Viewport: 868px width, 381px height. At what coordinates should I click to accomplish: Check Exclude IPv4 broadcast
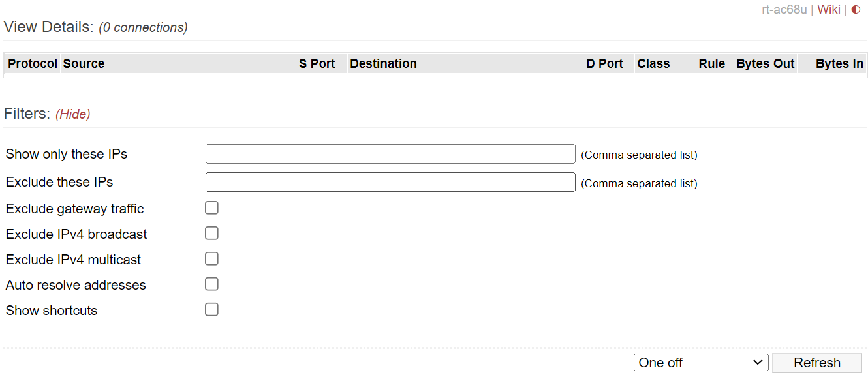click(211, 234)
